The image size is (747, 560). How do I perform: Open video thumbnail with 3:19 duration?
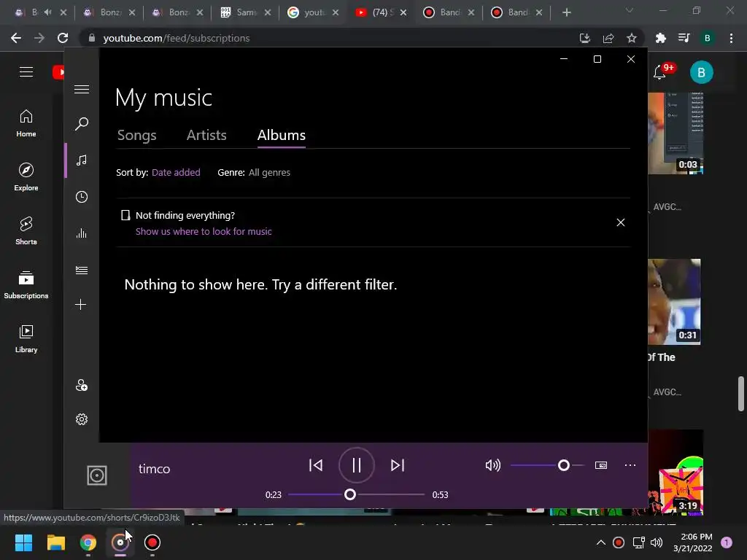tap(676, 472)
